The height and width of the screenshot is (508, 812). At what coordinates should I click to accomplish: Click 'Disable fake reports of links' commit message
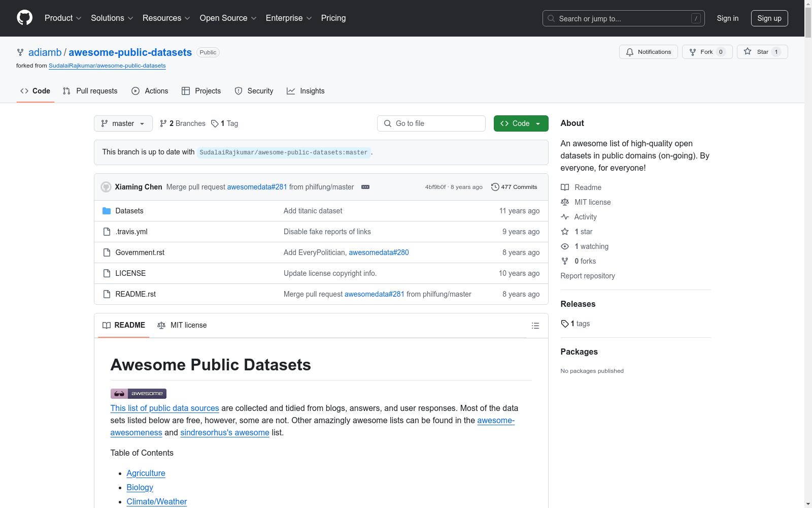[327, 232]
